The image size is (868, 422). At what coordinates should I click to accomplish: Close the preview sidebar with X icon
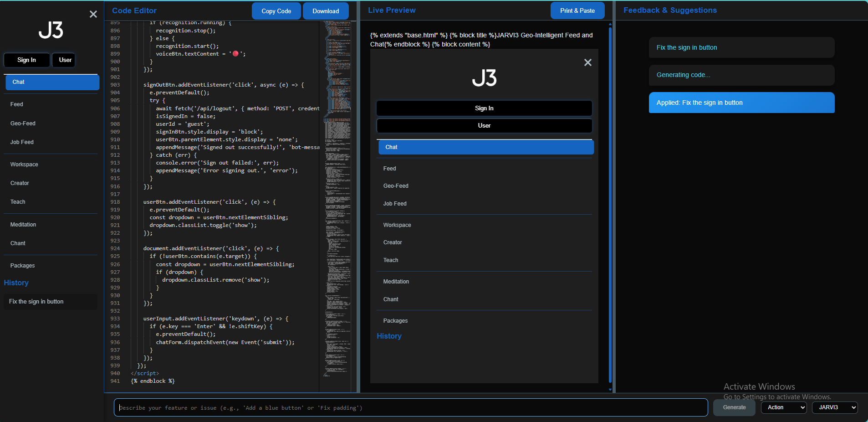[x=587, y=62]
